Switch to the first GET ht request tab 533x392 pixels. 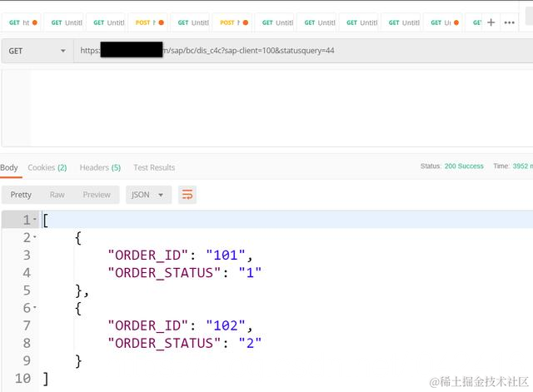point(22,22)
